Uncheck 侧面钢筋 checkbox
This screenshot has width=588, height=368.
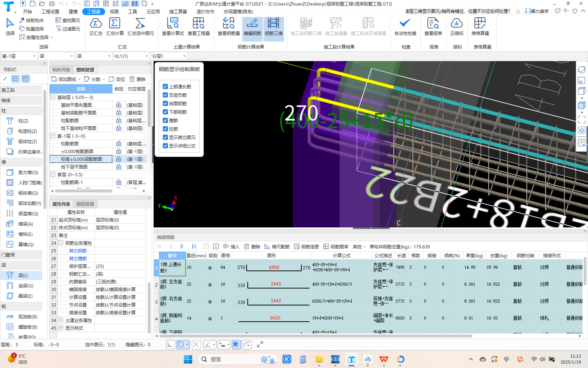coord(165,104)
